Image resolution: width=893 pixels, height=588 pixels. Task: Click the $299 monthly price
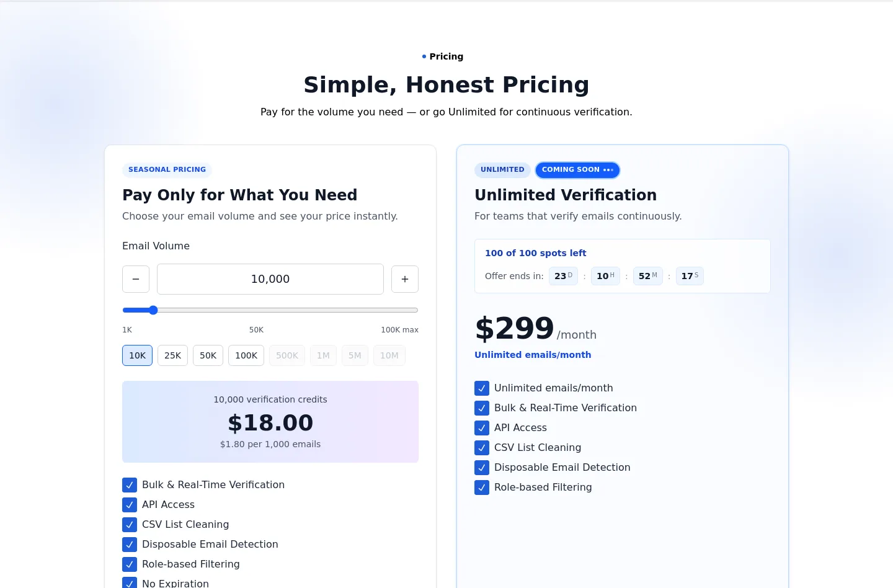click(x=514, y=328)
